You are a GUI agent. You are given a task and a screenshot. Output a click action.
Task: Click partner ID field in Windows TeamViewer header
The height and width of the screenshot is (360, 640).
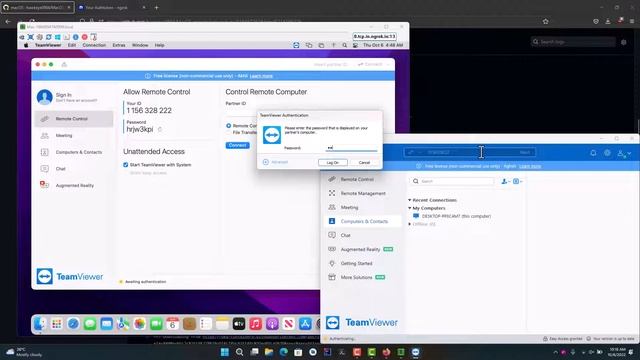click(469, 153)
